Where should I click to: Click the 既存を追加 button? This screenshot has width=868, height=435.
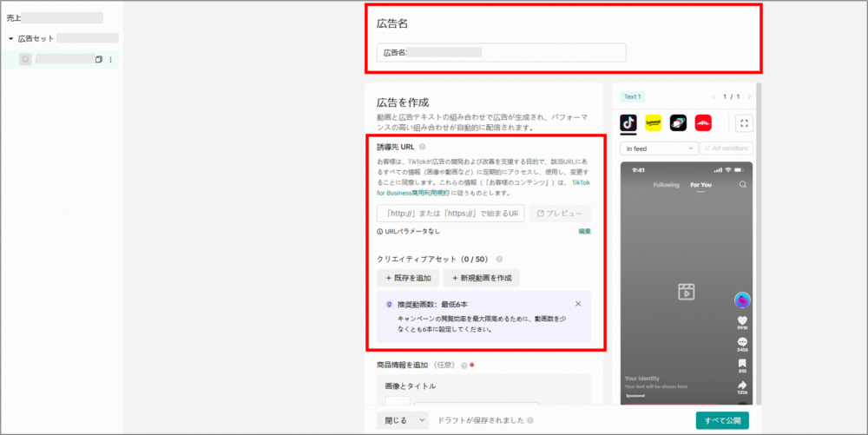[408, 278]
